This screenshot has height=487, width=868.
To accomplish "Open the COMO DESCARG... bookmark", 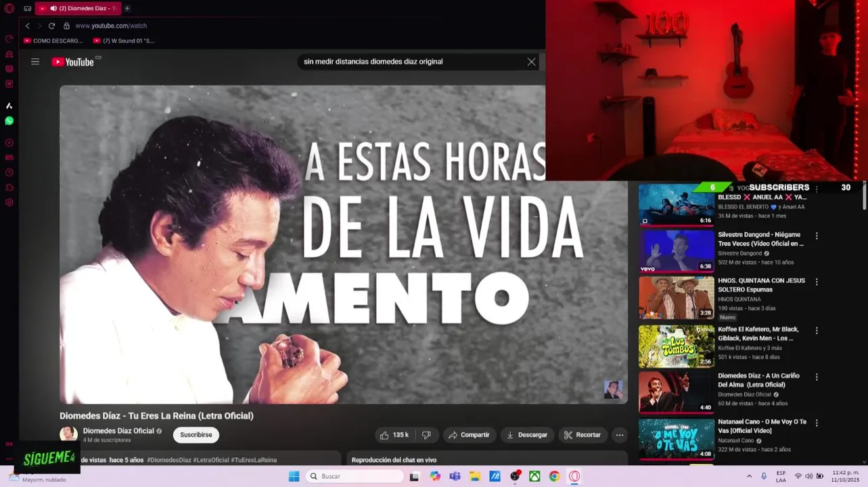I will coord(53,41).
